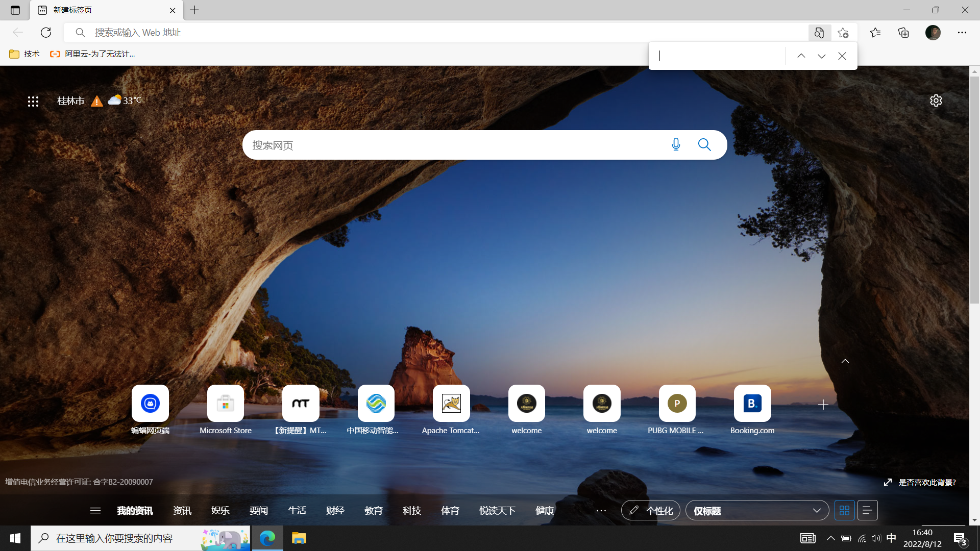Screen dimensions: 980x551
Task: Click the voice search microphone icon
Action: [676, 145]
